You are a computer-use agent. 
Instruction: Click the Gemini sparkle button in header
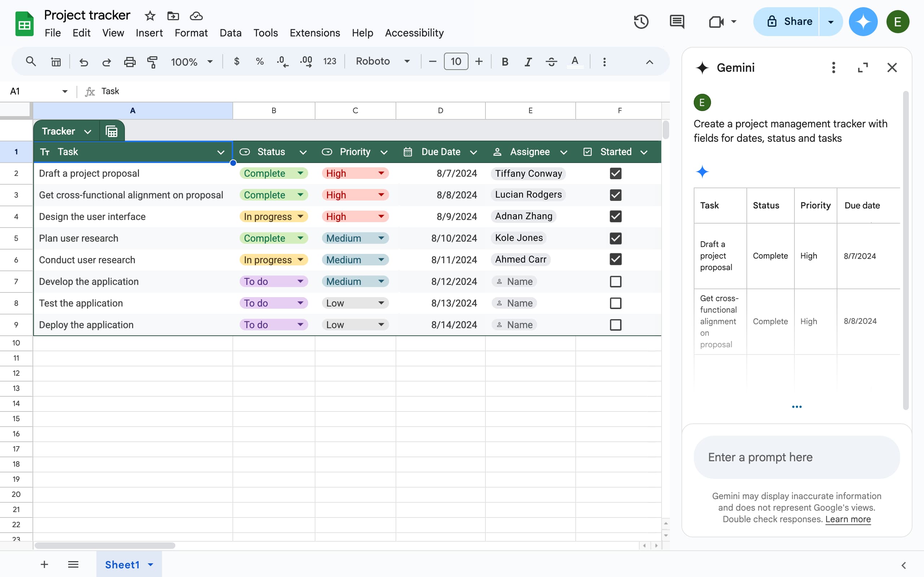[863, 22]
